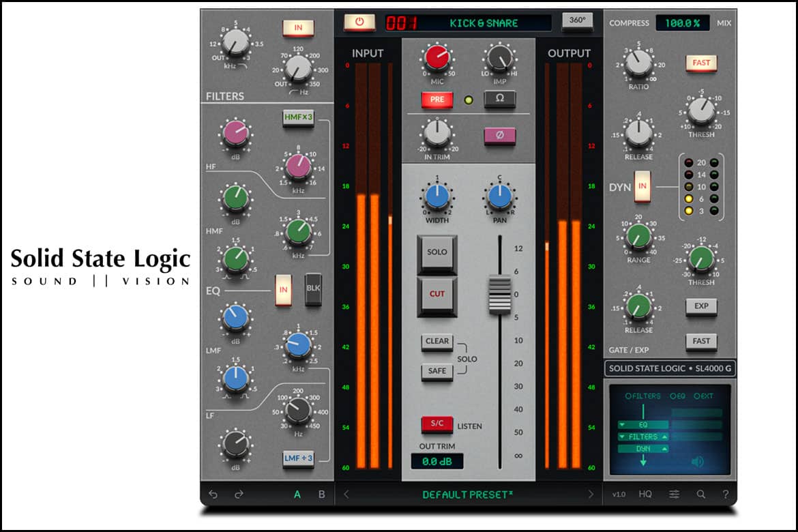Image resolution: width=798 pixels, height=532 pixels.
Task: Click the v1.0 version text
Action: coord(619,494)
